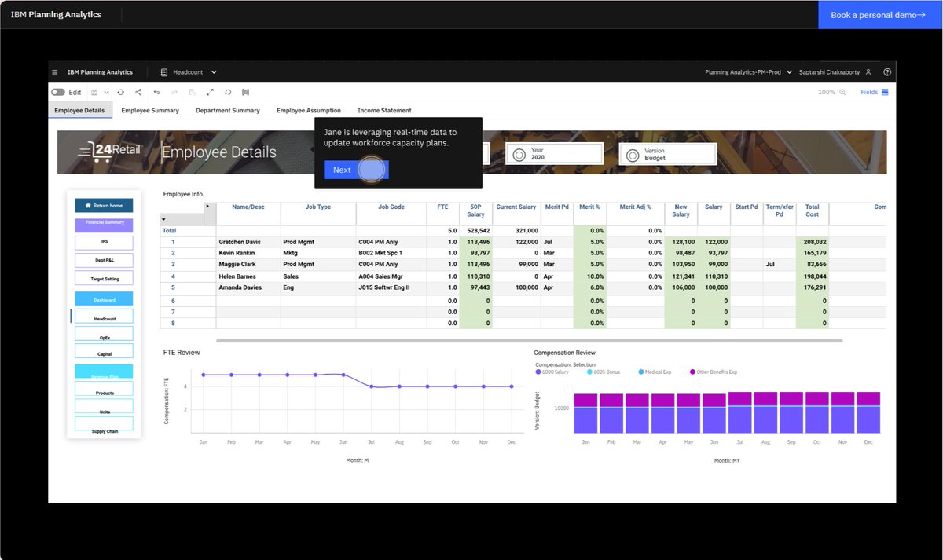This screenshot has height=560, width=943.
Task: Switch to the Employee Assumption tab
Action: 309,110
